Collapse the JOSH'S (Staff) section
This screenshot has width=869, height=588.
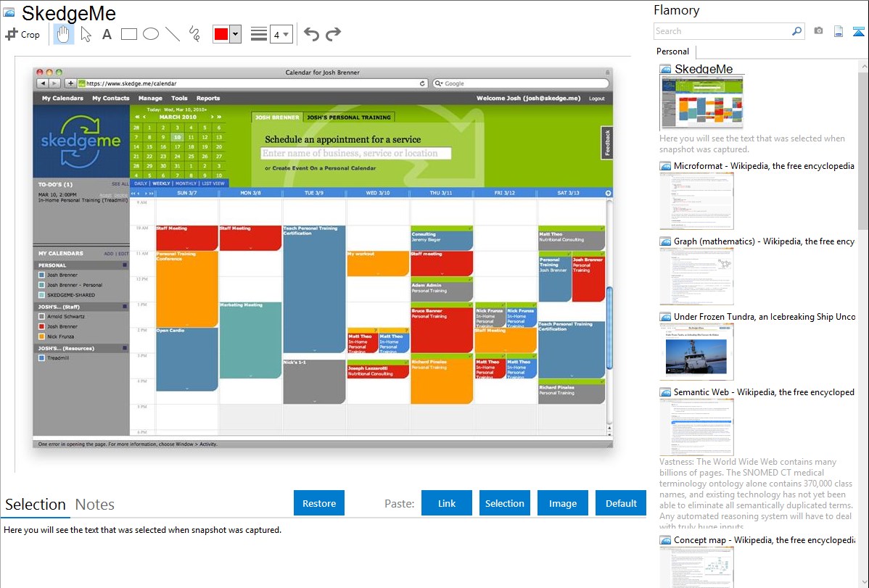(x=125, y=307)
